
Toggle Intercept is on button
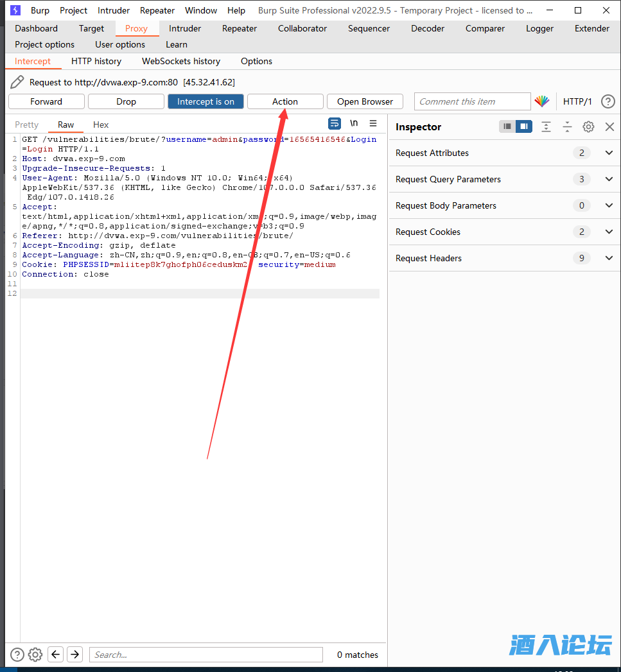click(206, 101)
